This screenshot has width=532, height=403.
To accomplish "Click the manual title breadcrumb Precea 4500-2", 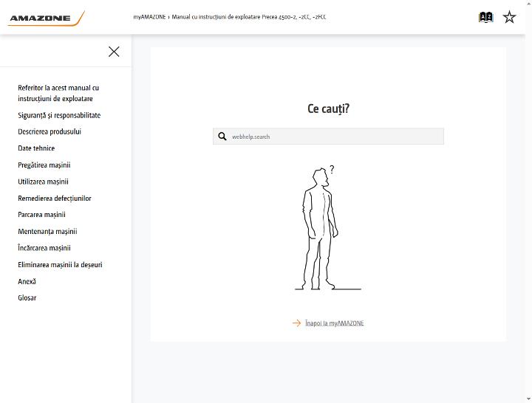I will (x=249, y=17).
